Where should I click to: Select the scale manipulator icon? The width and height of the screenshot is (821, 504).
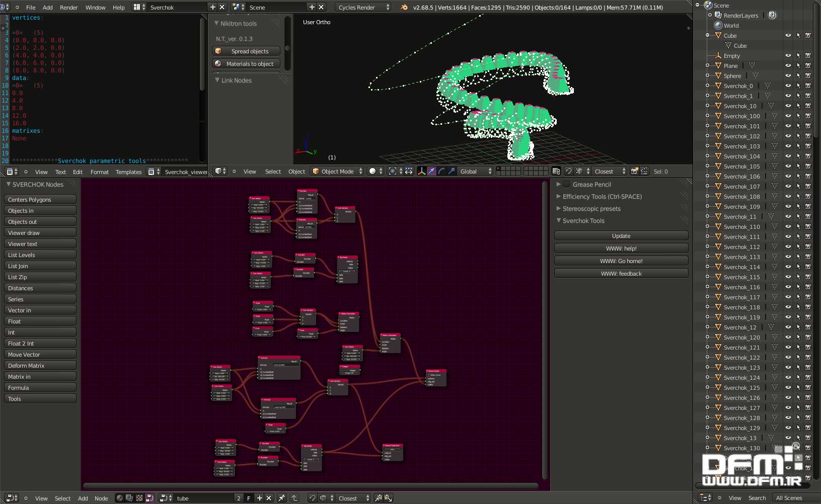[451, 171]
